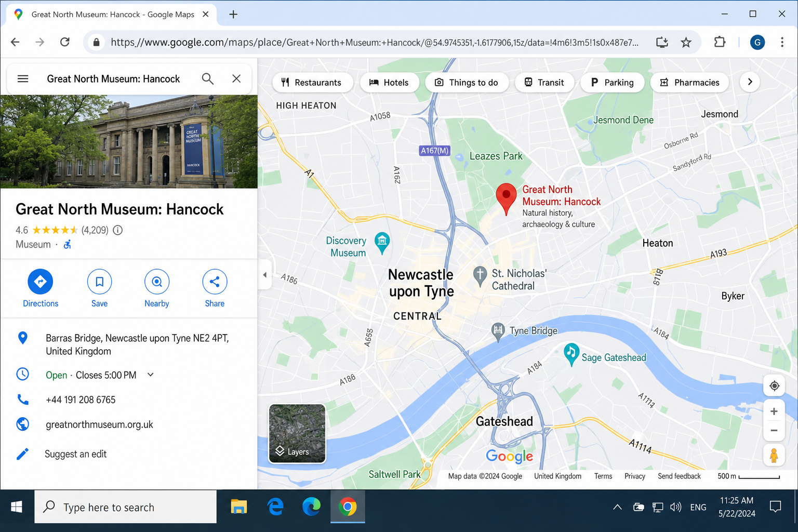Zoom in with the plus button
Screen dimensions: 798x532
point(774,411)
